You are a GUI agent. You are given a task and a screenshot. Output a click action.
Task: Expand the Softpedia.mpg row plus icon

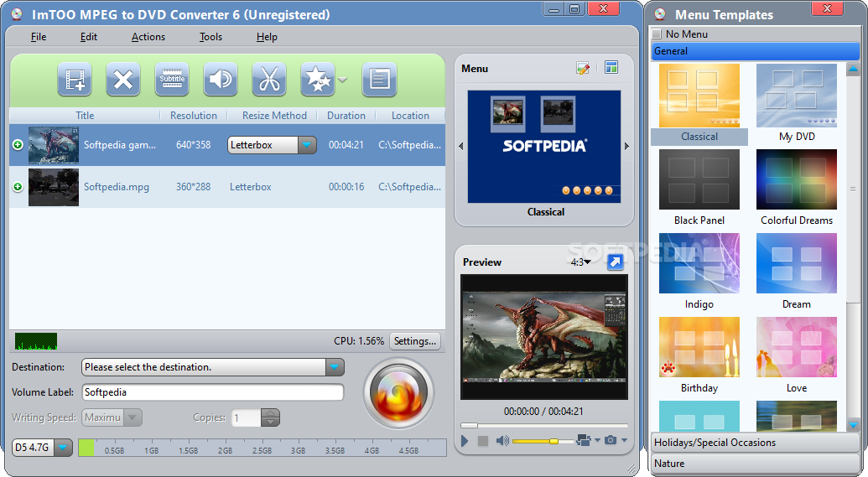point(18,187)
